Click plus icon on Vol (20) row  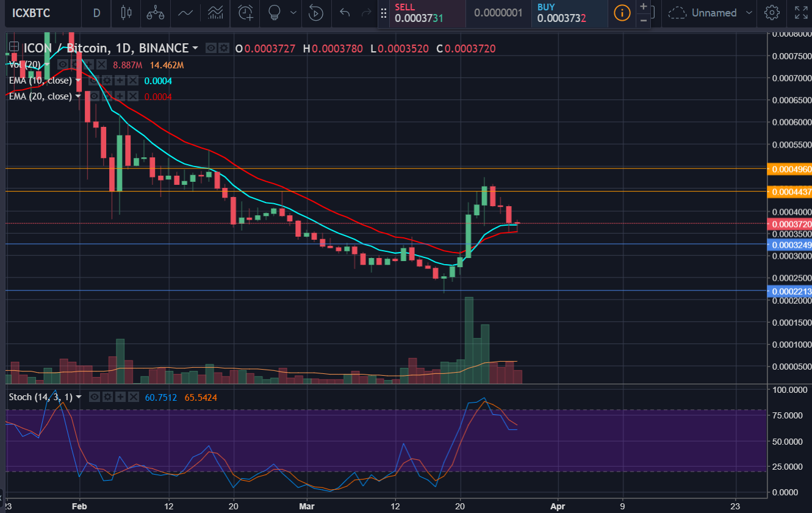[88, 65]
